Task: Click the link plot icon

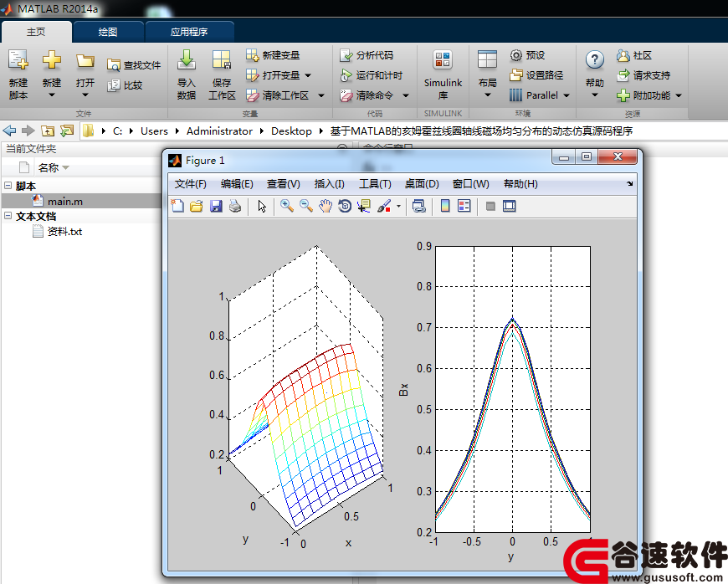Action: pyautogui.click(x=418, y=206)
